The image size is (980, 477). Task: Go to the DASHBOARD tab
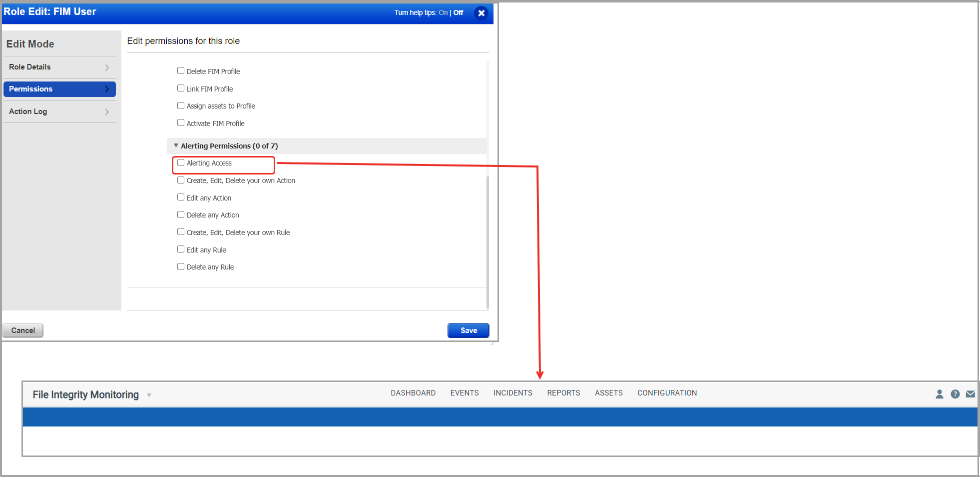click(x=413, y=393)
